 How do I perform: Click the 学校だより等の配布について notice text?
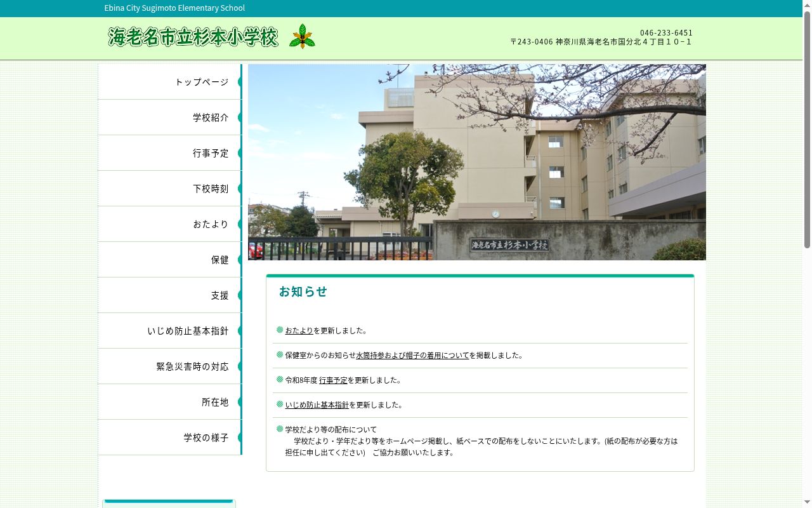tap(331, 430)
